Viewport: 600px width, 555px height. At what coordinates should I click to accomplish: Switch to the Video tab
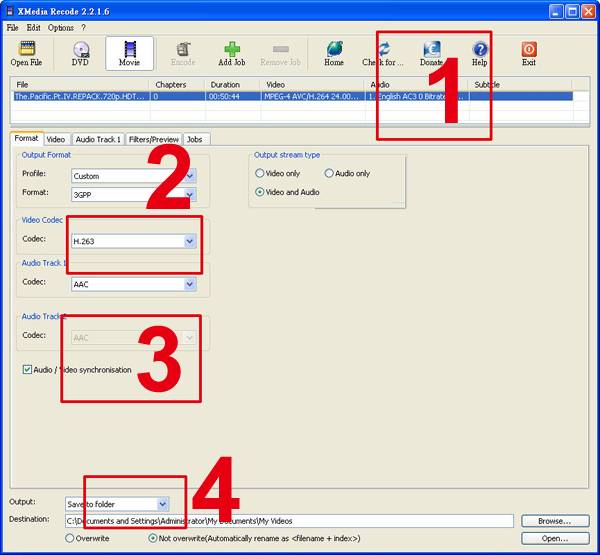tap(56, 139)
